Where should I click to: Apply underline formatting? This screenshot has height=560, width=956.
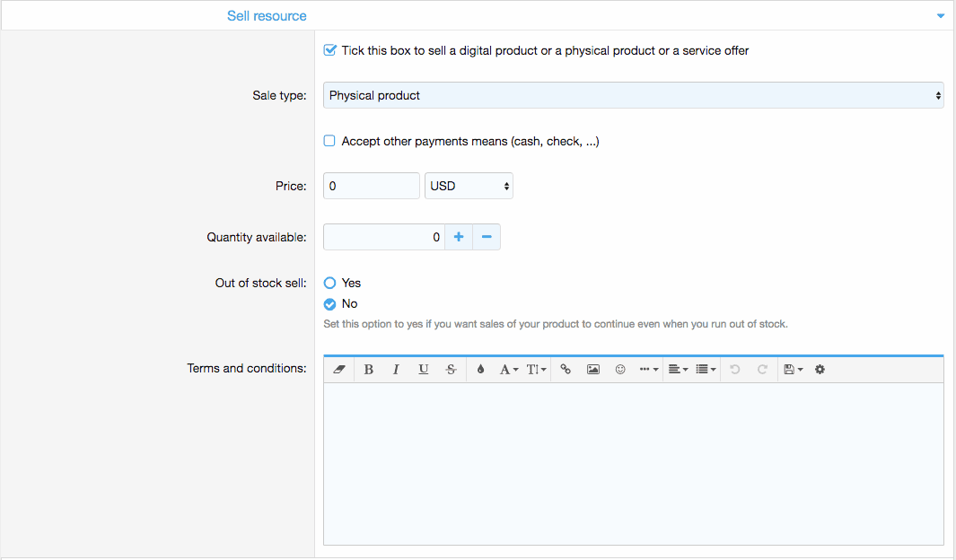coord(424,370)
